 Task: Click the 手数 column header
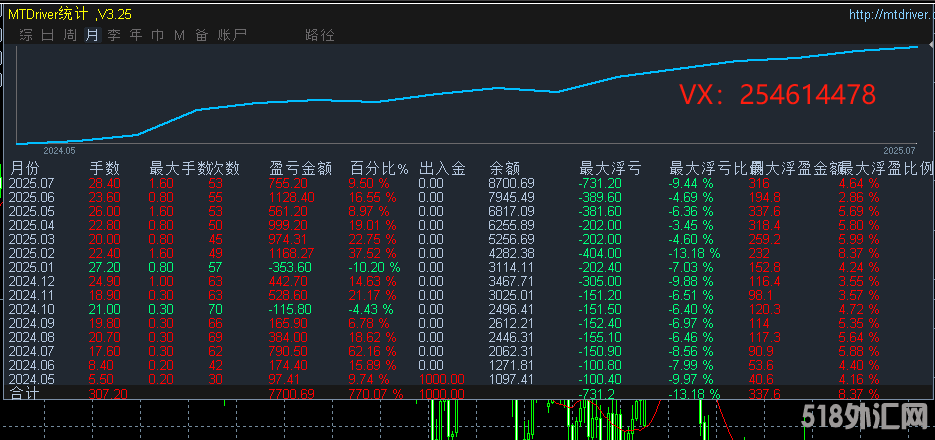coord(105,168)
